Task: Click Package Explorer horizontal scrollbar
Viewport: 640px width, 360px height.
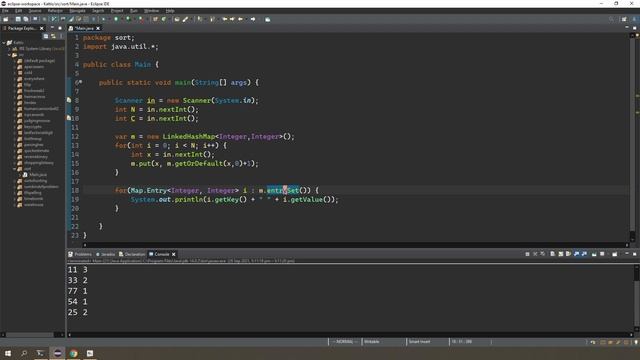Action: pos(33,334)
